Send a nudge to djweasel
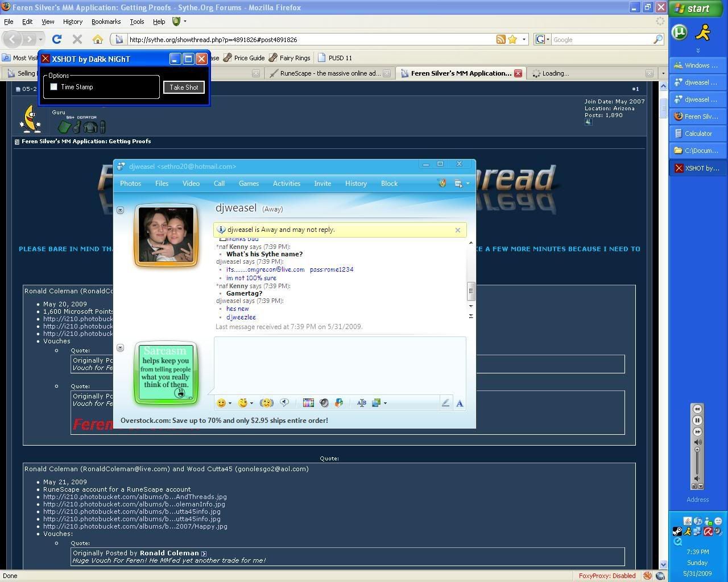This screenshot has height=582, width=728. coord(266,403)
